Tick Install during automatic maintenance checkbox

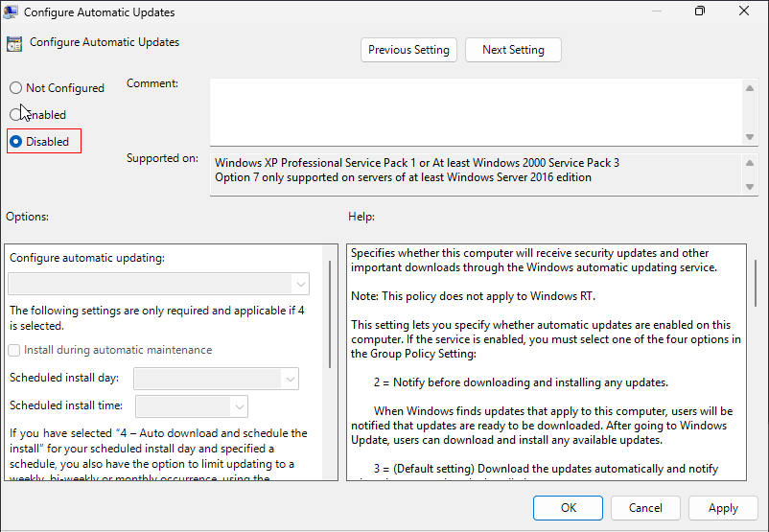click(x=14, y=351)
